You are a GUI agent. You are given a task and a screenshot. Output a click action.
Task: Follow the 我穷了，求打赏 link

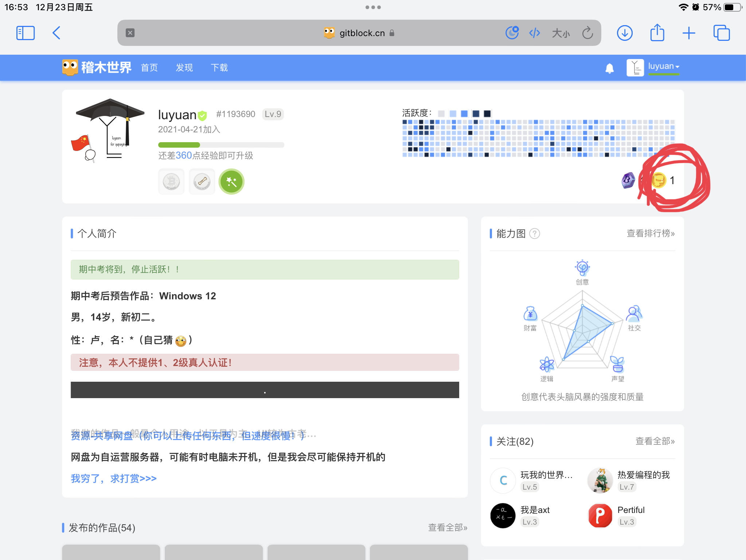(x=114, y=478)
